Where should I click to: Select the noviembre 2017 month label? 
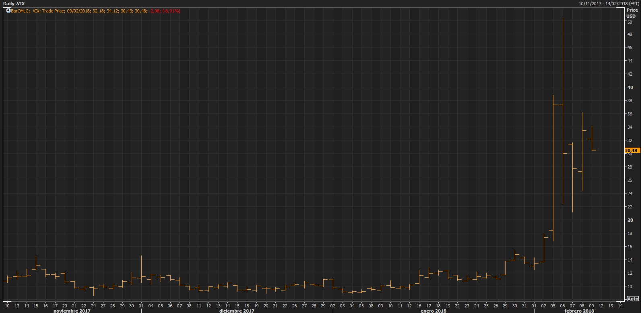pos(72,311)
